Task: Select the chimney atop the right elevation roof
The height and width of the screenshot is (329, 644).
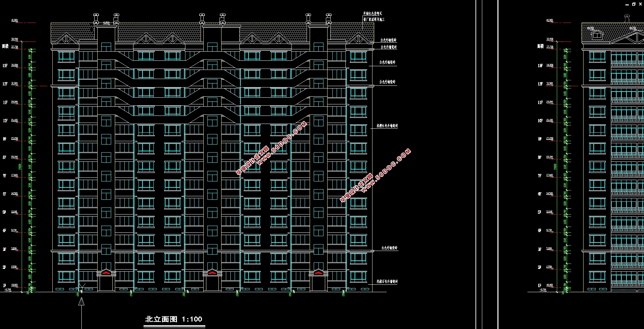Action: (627, 18)
